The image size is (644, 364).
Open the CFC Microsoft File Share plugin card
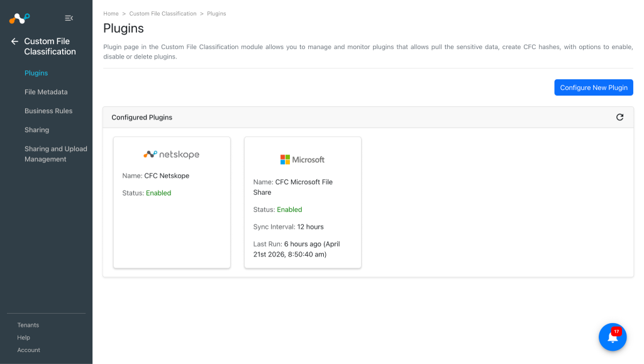(303, 202)
